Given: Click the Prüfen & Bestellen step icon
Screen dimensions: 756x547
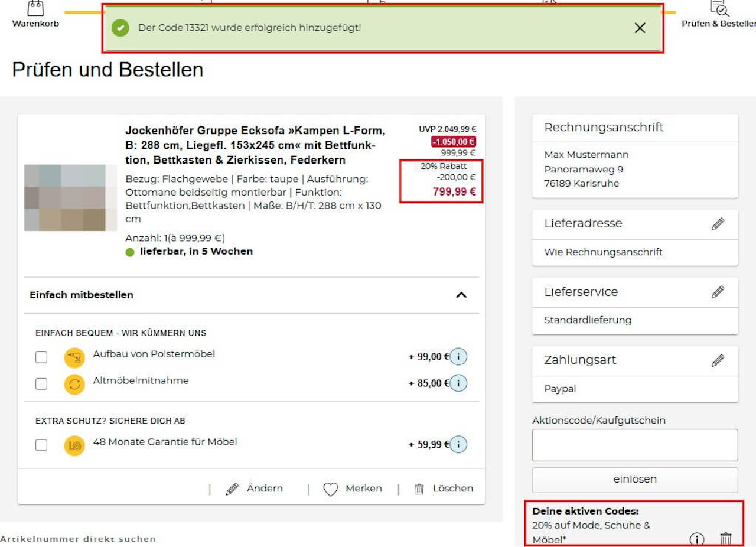Looking at the screenshot, I should pyautogui.click(x=719, y=8).
